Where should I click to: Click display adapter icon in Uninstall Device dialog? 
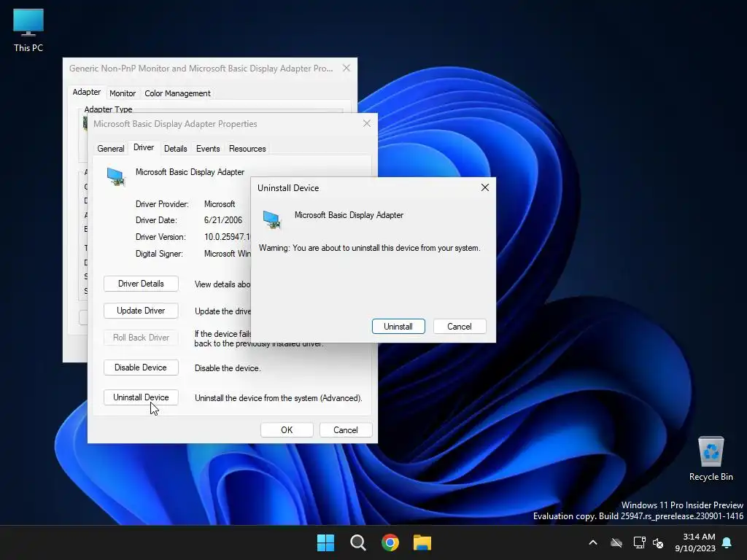[272, 220]
